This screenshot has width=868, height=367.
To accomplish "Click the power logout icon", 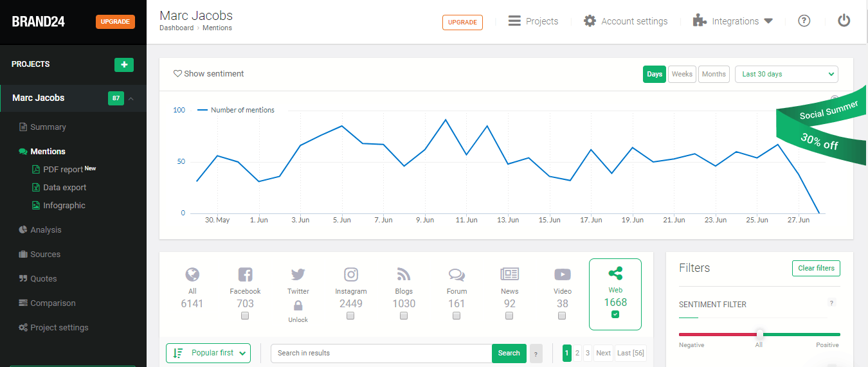I will coord(844,21).
